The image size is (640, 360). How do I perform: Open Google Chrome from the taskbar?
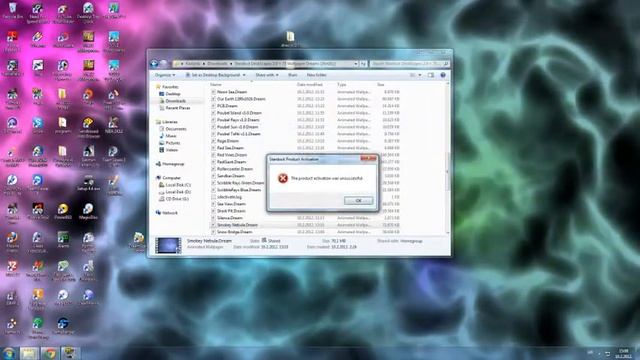(49, 353)
